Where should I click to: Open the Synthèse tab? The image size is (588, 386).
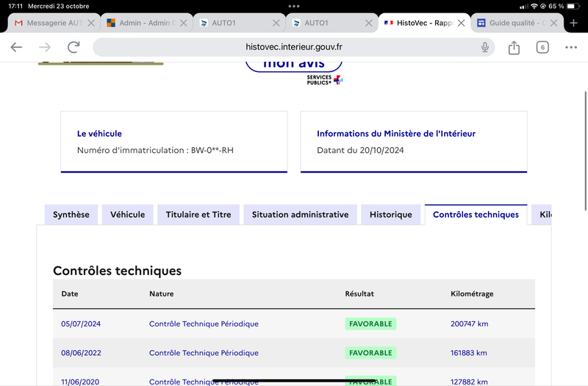pyautogui.click(x=71, y=215)
